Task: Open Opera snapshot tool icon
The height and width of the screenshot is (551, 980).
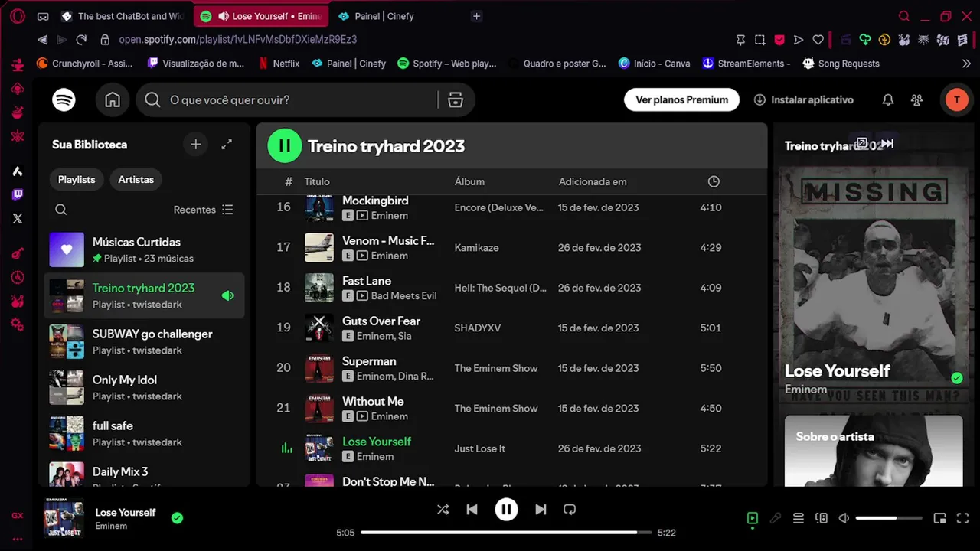Action: tap(759, 40)
